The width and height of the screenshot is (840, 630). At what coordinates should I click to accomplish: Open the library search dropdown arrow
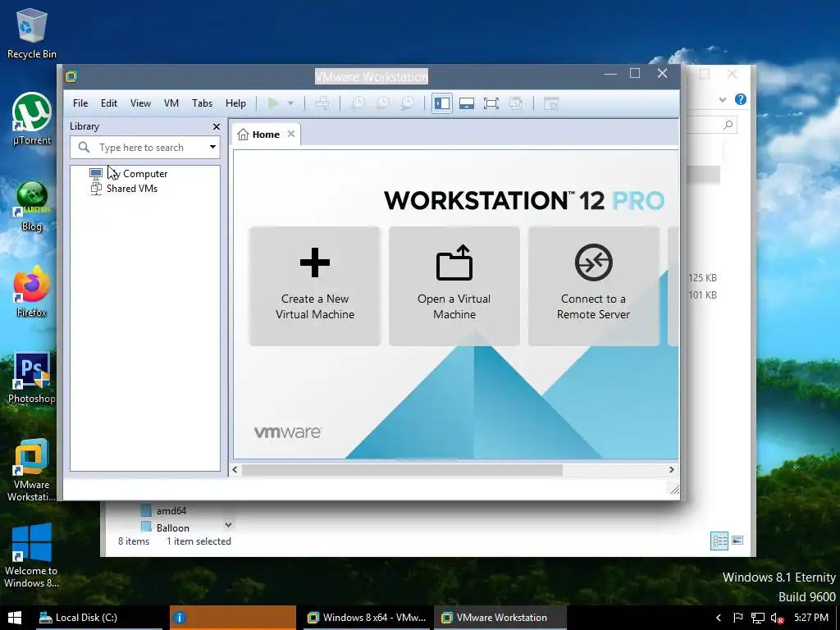coord(212,147)
